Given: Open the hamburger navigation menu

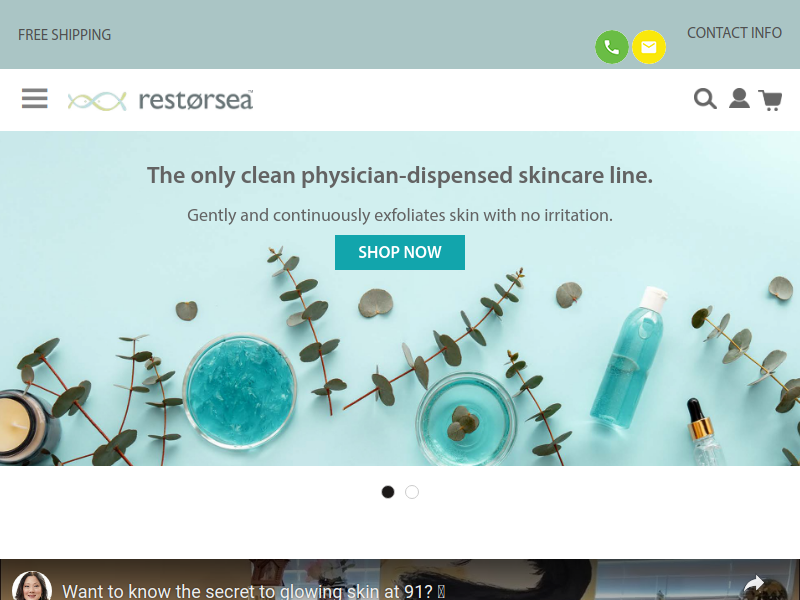Looking at the screenshot, I should (35, 98).
